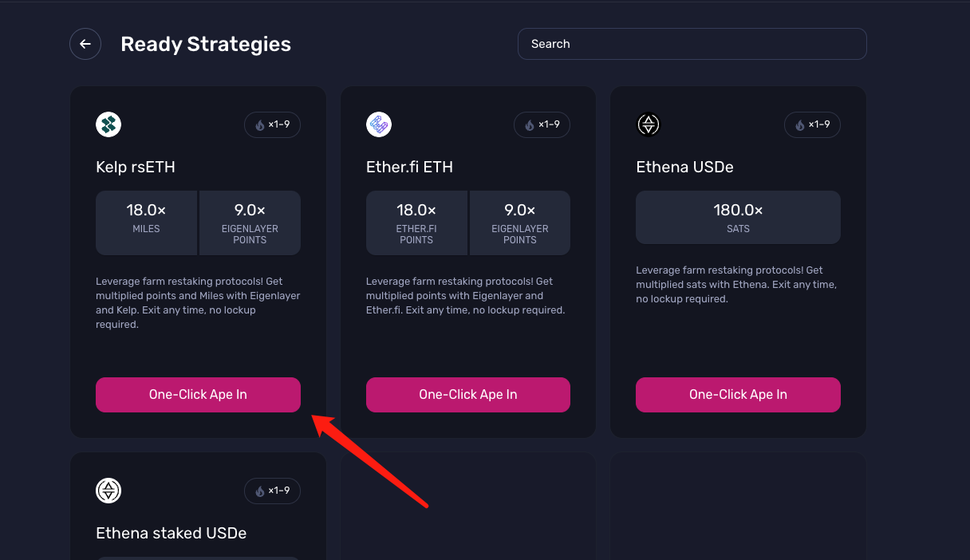
Task: Open the Ethena staked USDe card title
Action: (172, 533)
